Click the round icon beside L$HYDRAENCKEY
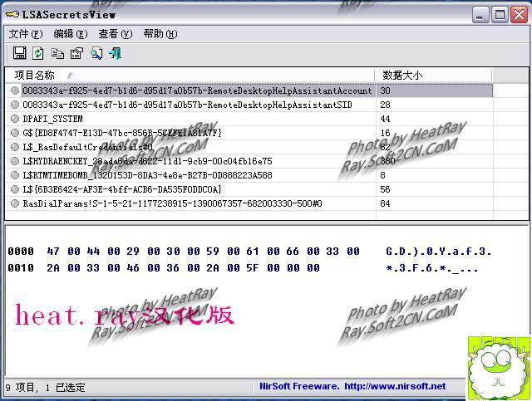The image size is (532, 401). click(x=15, y=161)
